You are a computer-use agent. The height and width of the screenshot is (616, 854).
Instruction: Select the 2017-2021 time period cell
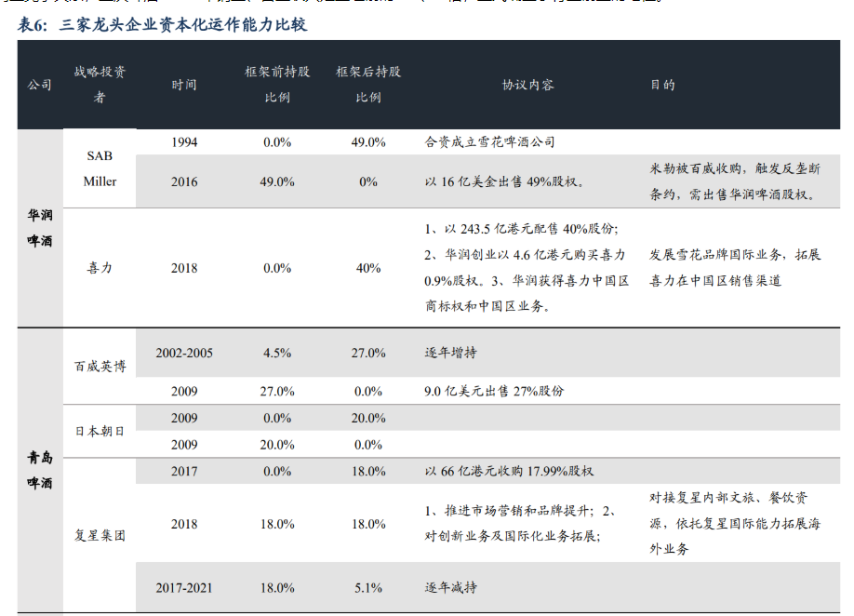tap(184, 588)
